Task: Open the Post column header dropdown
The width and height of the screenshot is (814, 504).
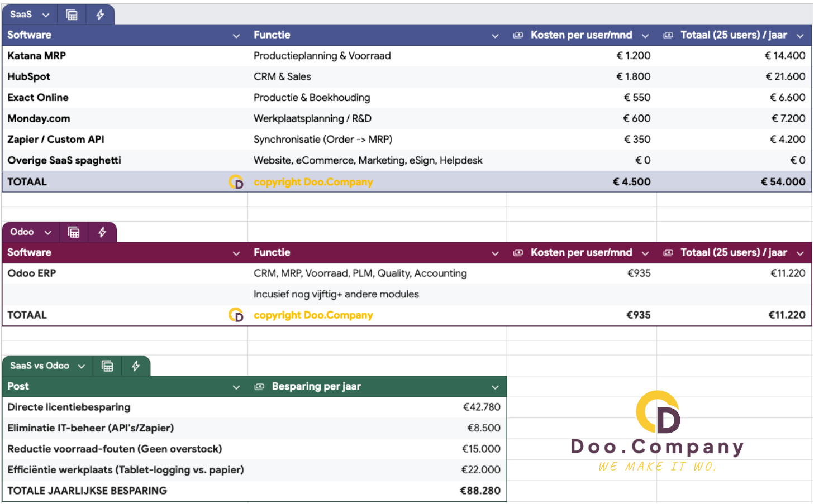Action: tap(236, 386)
